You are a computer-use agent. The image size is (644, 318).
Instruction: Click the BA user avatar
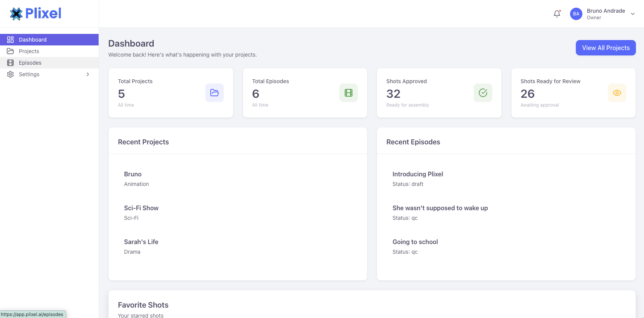[576, 14]
